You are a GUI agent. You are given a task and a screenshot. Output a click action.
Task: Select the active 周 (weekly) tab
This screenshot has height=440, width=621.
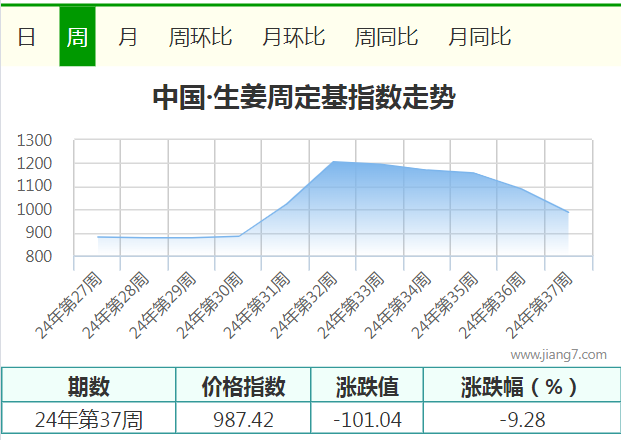(77, 36)
